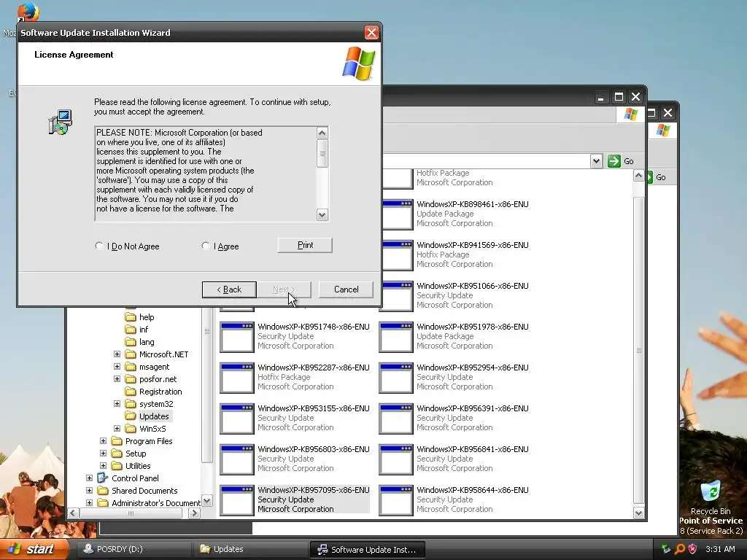Screen dimensions: 747x560
Task: Click the Safely Remove Hardware tray icon
Action: [x=666, y=549]
